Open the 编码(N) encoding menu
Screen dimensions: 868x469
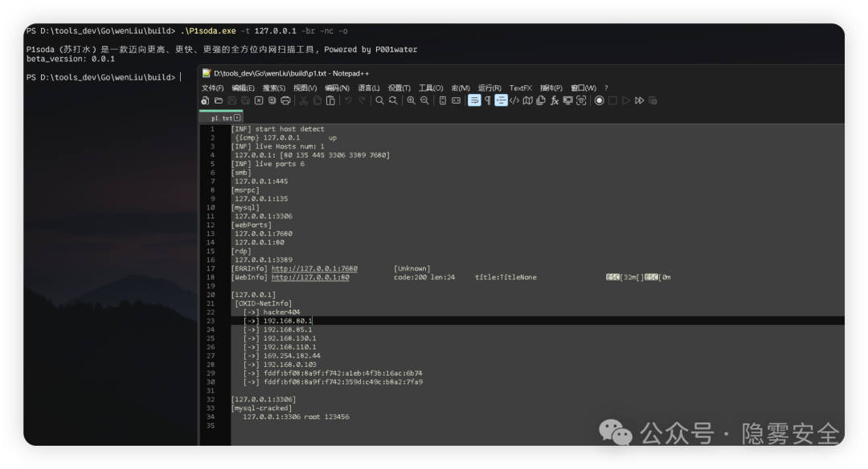[x=337, y=88]
